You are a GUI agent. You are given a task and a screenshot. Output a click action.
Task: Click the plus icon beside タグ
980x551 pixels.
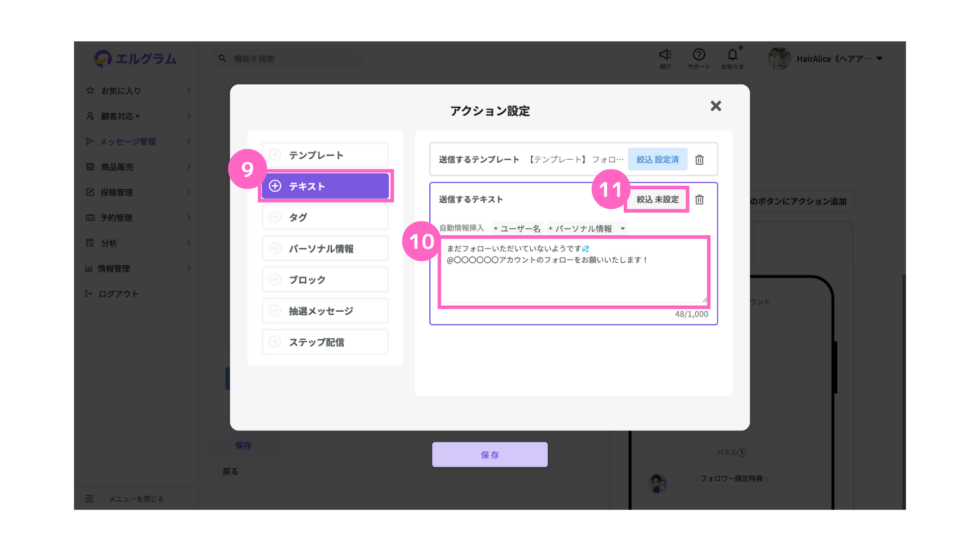(x=275, y=217)
